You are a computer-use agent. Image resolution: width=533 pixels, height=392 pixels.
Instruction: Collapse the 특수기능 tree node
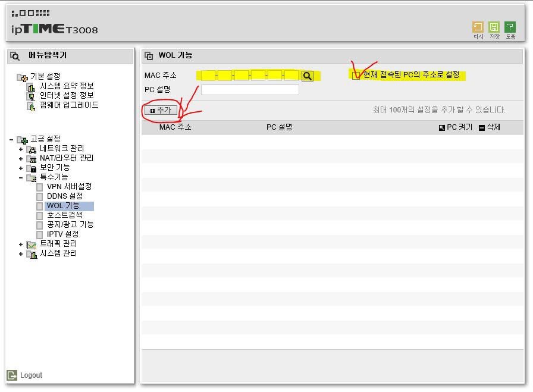pos(21,177)
